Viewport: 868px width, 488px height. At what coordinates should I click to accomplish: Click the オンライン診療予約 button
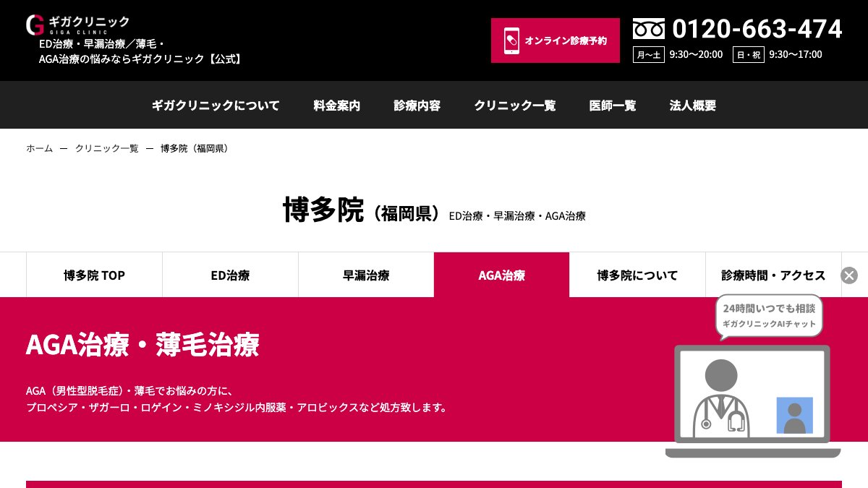coord(556,40)
